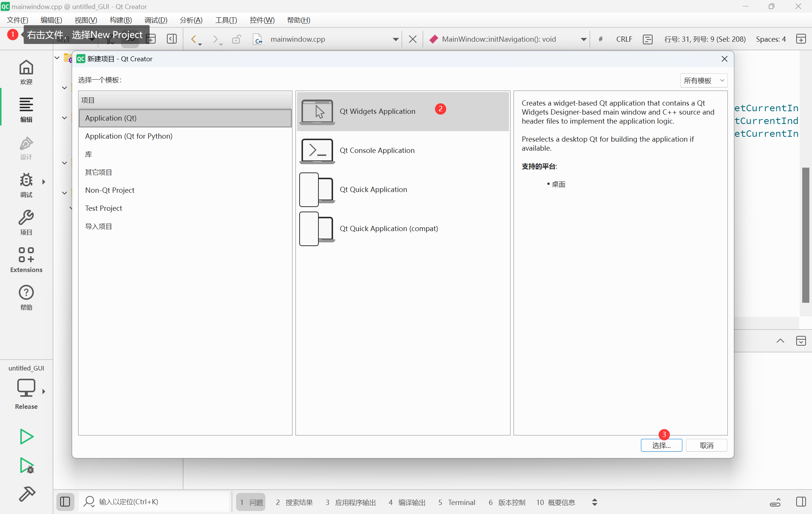Click the Build hammer icon

click(x=26, y=494)
